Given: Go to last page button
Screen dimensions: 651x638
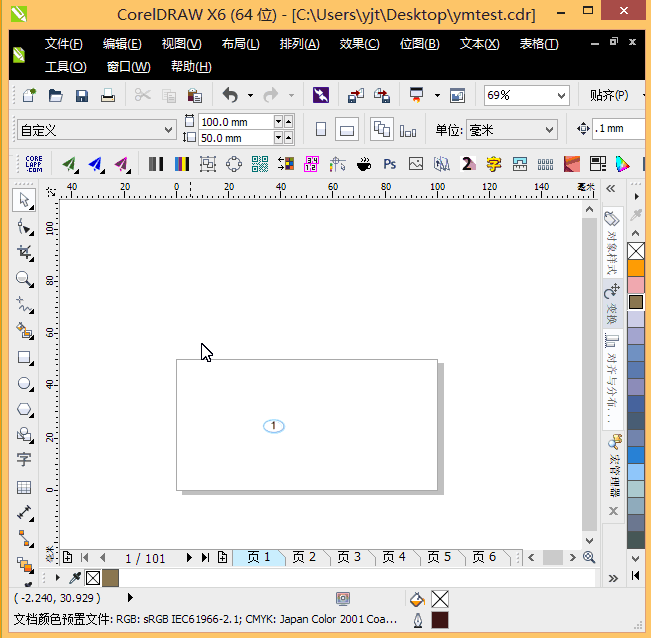Looking at the screenshot, I should (205, 557).
